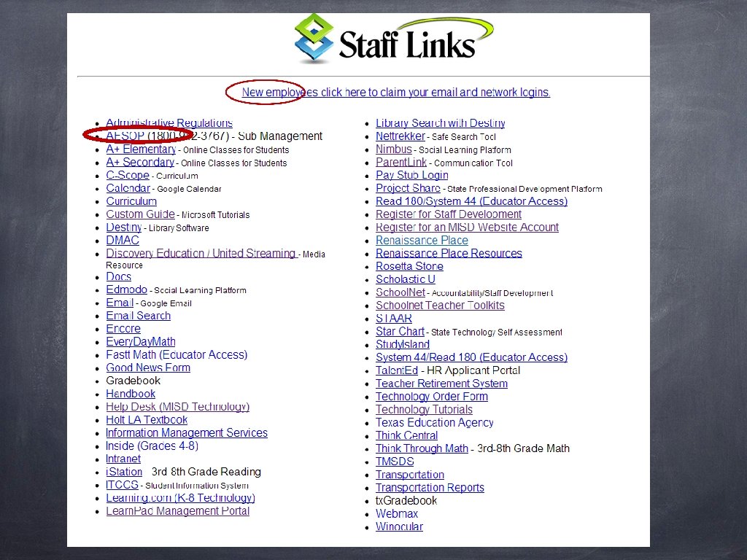
Task: Open the STAAR link
Action: [393, 318]
